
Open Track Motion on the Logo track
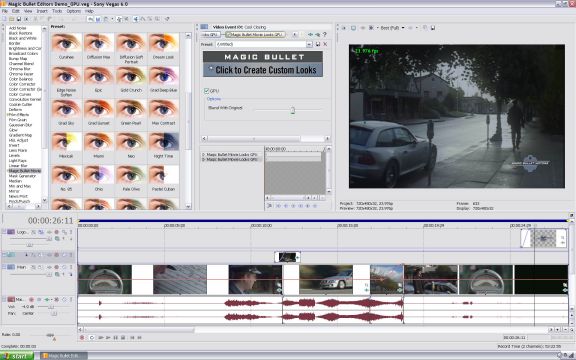click(41, 232)
